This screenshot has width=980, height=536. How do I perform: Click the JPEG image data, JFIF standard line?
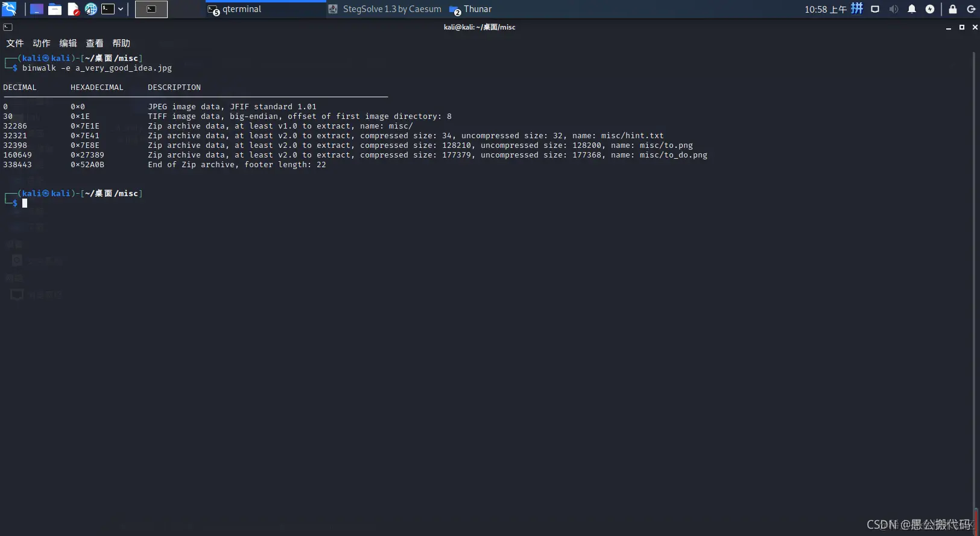(x=232, y=107)
